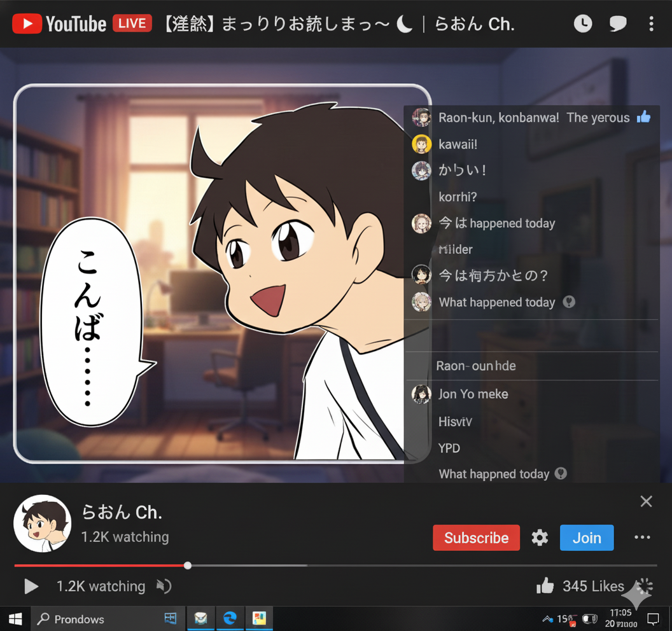Viewport: 672px width, 631px height.
Task: Expand the horizontal three-dot options
Action: pos(642,537)
